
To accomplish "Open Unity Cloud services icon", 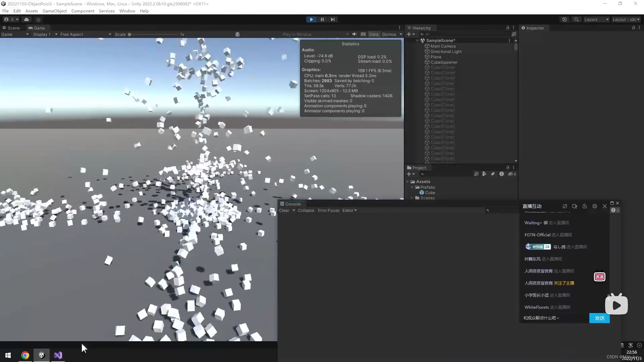I will click(x=26, y=19).
